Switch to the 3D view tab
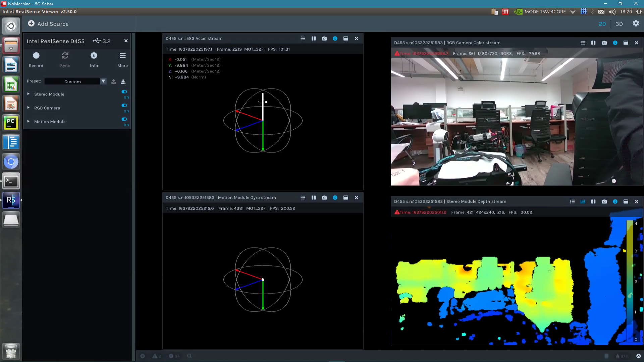 click(619, 24)
